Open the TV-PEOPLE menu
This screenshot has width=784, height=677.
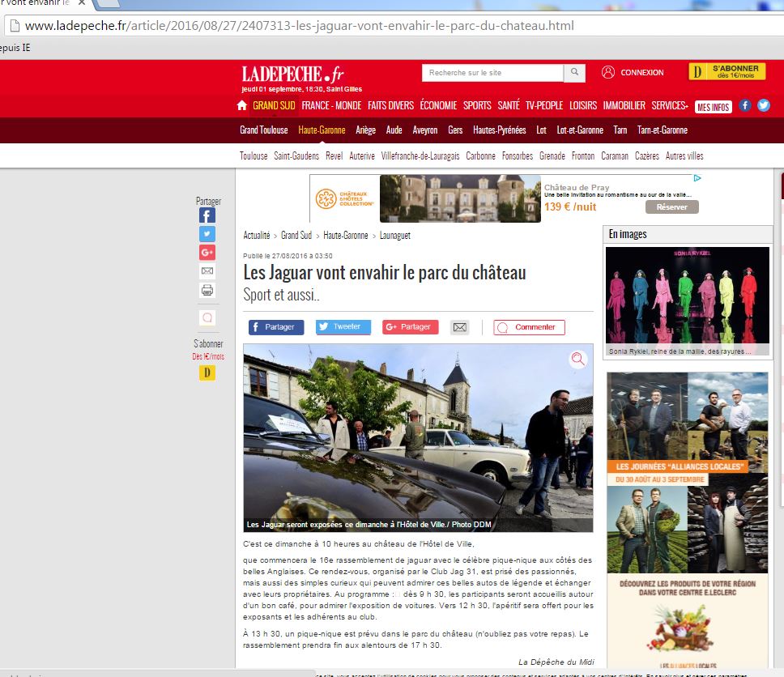pos(544,105)
